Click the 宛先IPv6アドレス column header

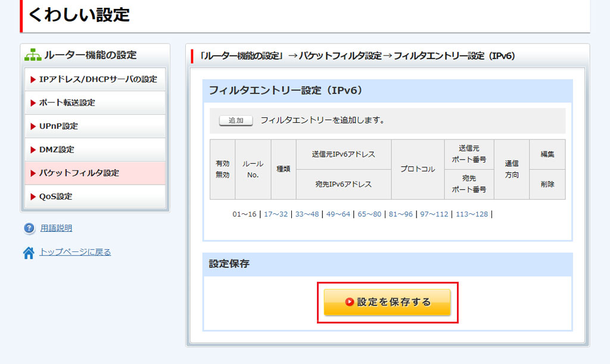point(344,184)
